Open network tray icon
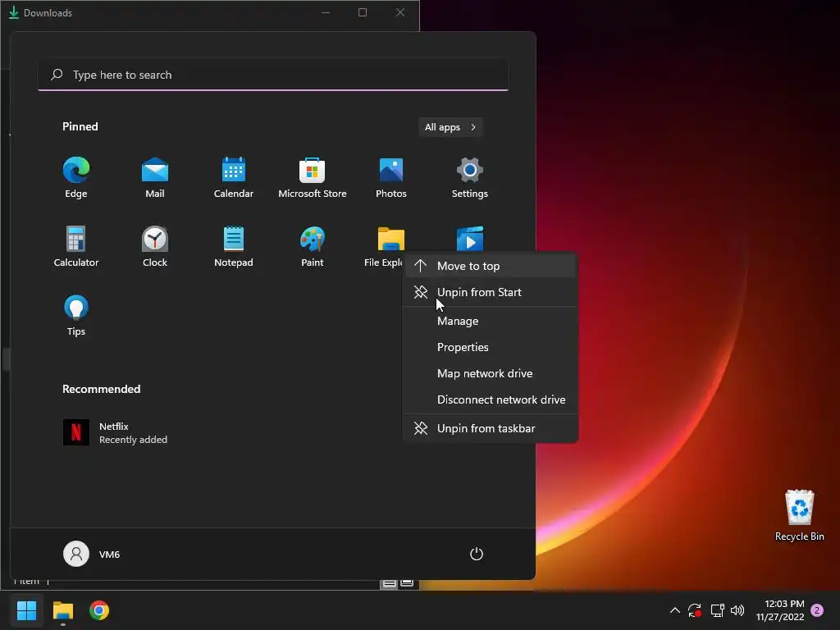840x630 pixels. 717,610
